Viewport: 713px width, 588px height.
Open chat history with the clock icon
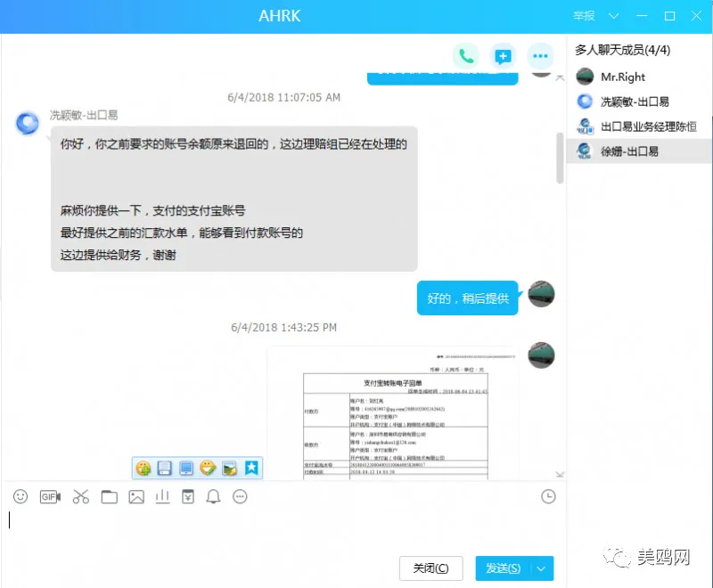click(x=548, y=496)
